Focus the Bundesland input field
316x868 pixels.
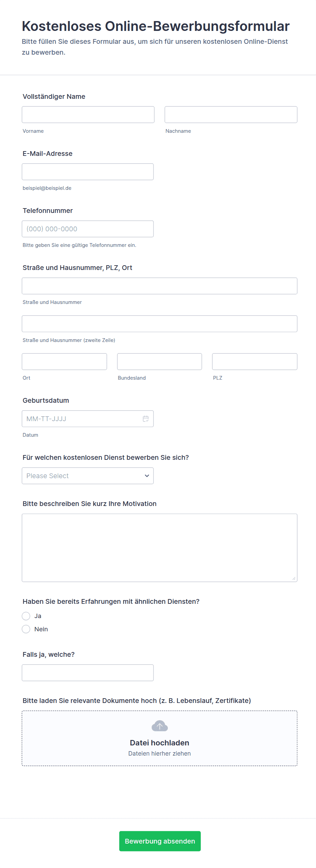coord(159,362)
